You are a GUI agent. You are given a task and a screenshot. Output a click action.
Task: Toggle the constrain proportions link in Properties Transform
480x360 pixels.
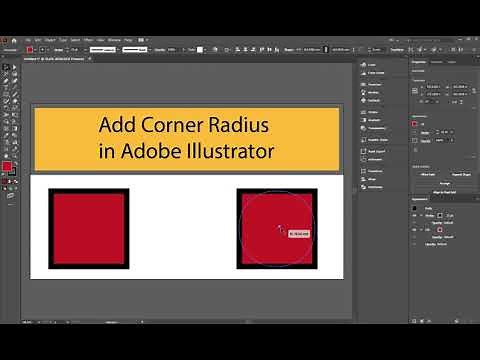tap(474, 91)
